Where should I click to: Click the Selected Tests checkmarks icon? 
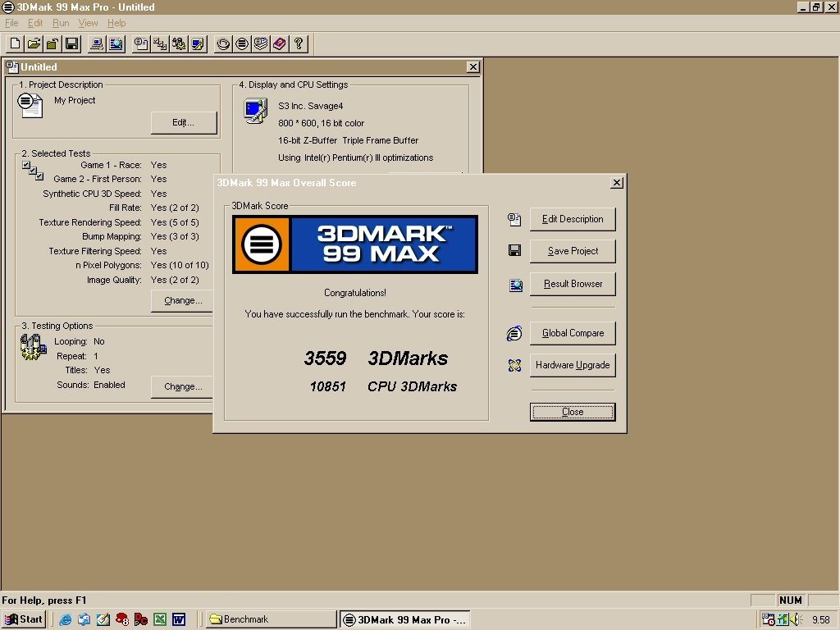coord(33,171)
